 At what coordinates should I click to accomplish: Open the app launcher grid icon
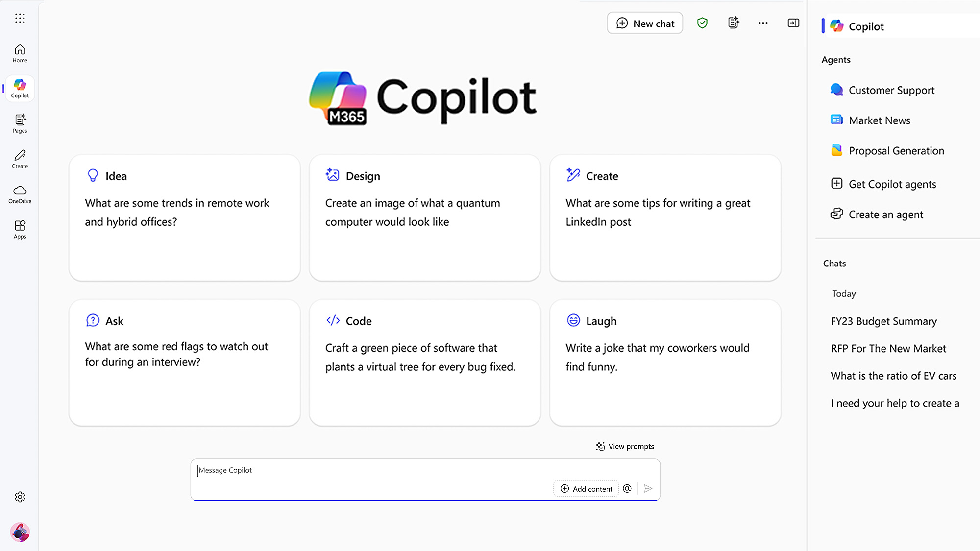(x=20, y=18)
